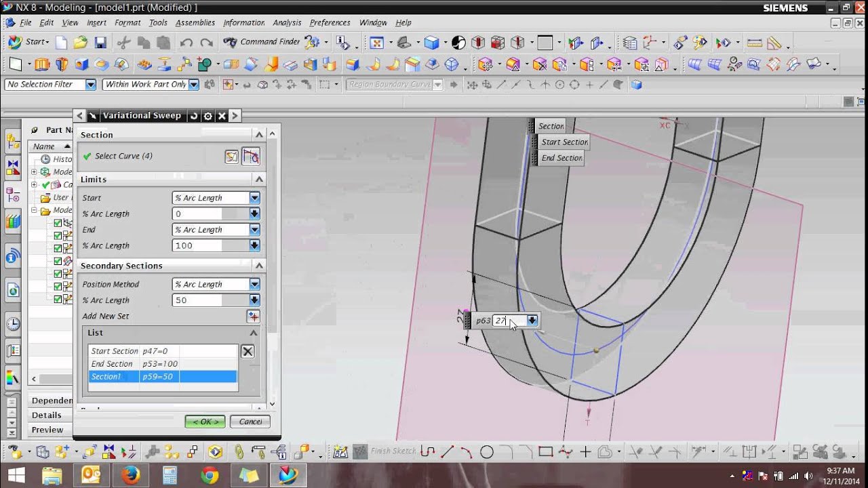Click the Rectangle sketch tool at bottom
Image resolution: width=868 pixels, height=488 pixels.
pos(545,452)
